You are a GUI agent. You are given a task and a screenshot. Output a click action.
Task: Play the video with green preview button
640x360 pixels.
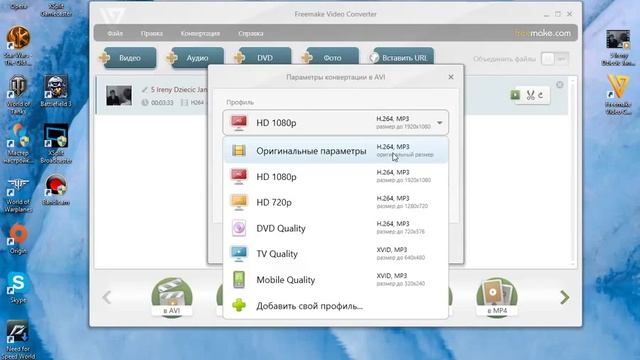click(x=515, y=95)
